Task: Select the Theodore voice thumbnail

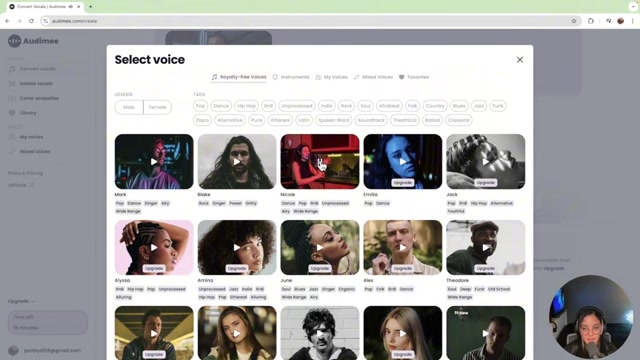Action: tap(485, 247)
